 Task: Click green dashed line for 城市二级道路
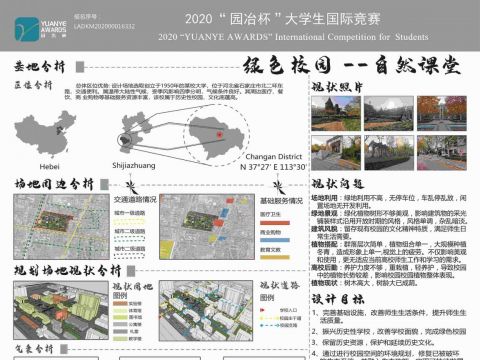click(x=130, y=239)
